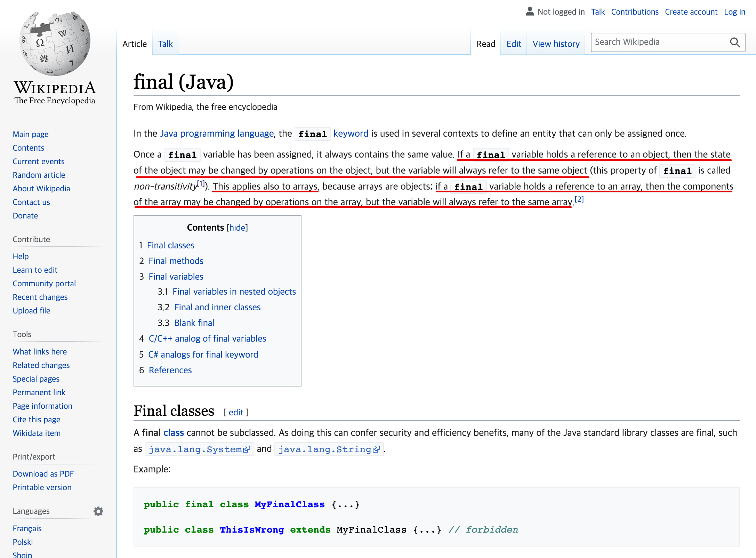Image resolution: width=756 pixels, height=558 pixels.
Task: Open the Languages settings gear icon
Action: point(98,511)
